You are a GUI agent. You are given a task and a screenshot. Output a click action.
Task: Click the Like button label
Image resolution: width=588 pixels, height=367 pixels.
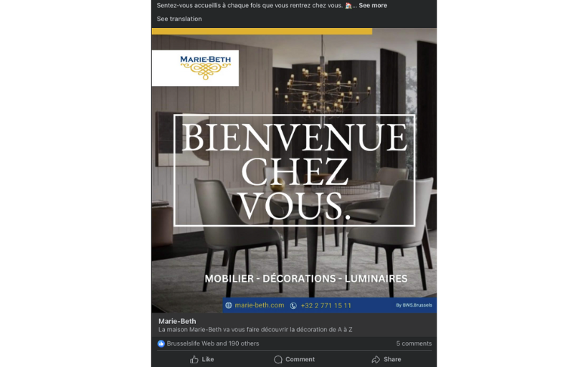click(208, 359)
